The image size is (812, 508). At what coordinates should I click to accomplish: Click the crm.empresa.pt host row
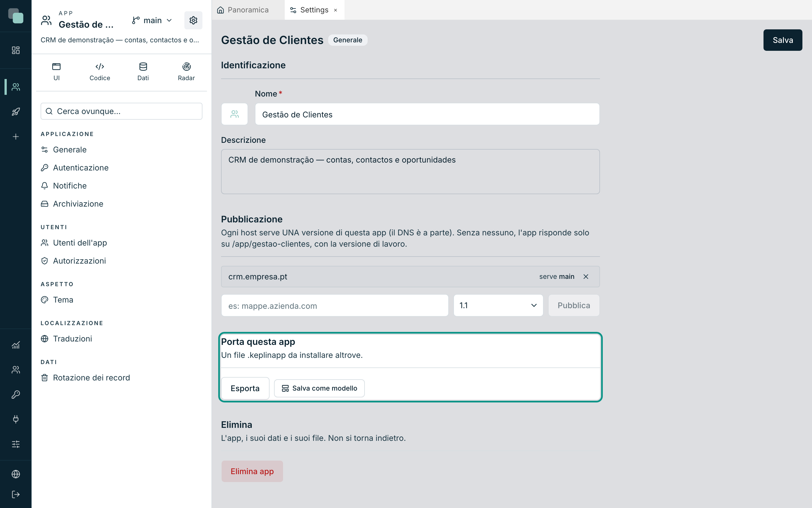tap(410, 277)
